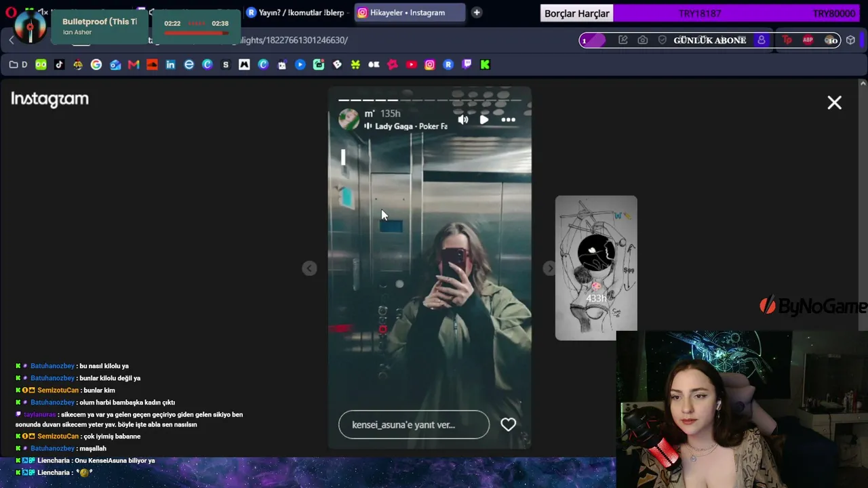This screenshot has height=488, width=868.
Task: Click the Borçlar Harçlar label
Action: click(x=577, y=14)
